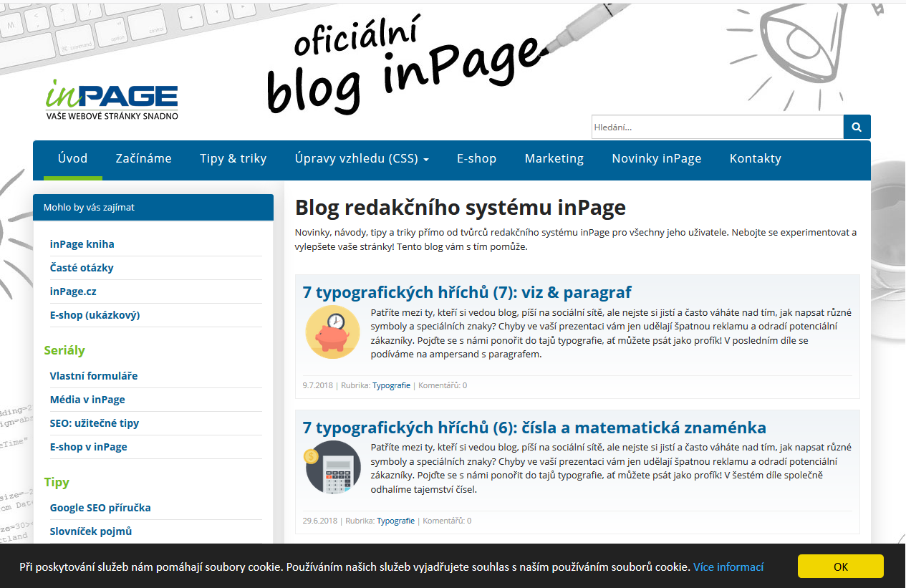
Task: Open article about viz & paragraf
Action: click(x=467, y=292)
